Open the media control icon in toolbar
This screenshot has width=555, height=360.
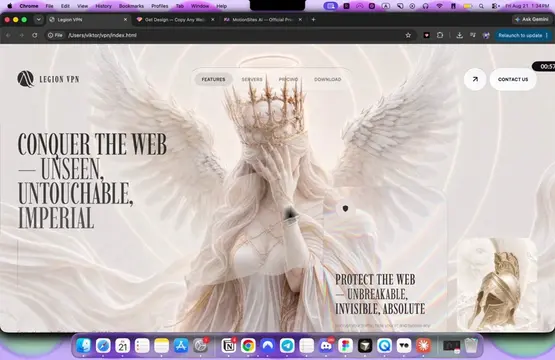click(x=473, y=35)
